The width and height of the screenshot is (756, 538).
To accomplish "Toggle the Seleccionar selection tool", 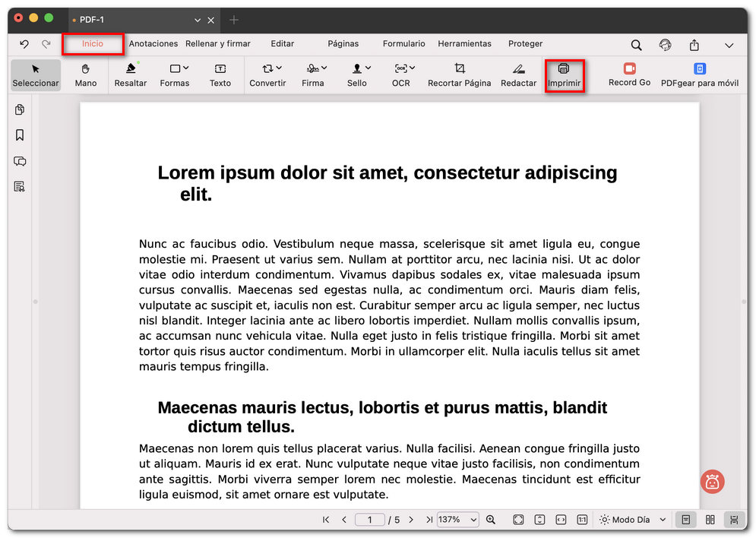I will click(x=35, y=75).
